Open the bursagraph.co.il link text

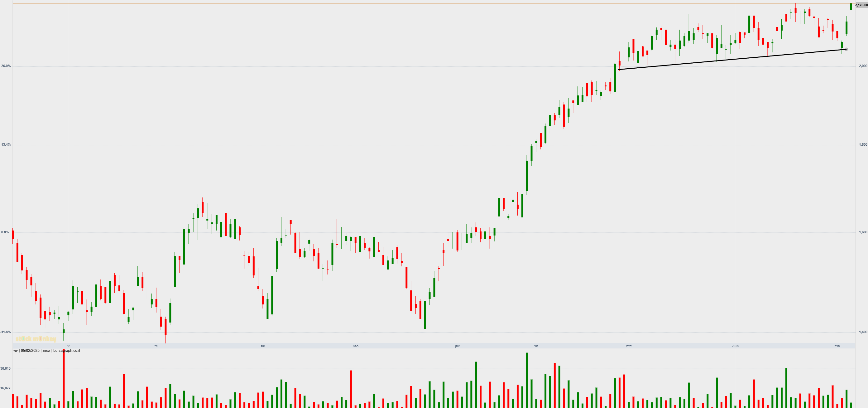click(66, 351)
